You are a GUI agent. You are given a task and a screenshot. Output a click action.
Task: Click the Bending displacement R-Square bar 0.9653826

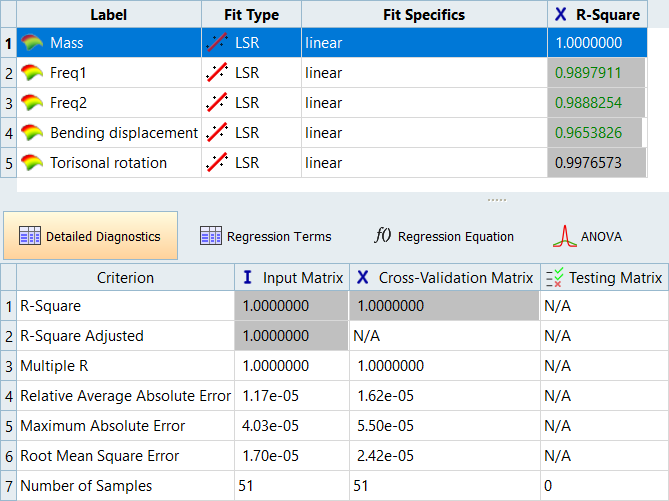tap(596, 133)
